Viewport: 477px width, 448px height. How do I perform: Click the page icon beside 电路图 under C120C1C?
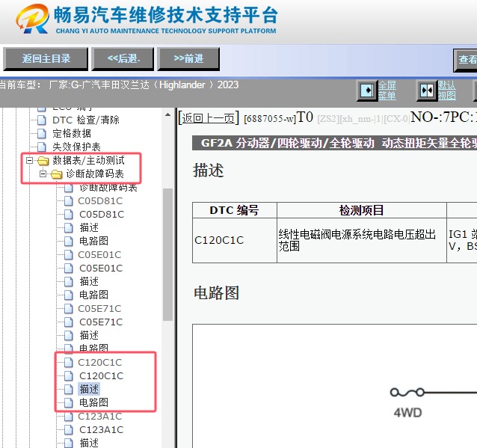pyautogui.click(x=69, y=403)
